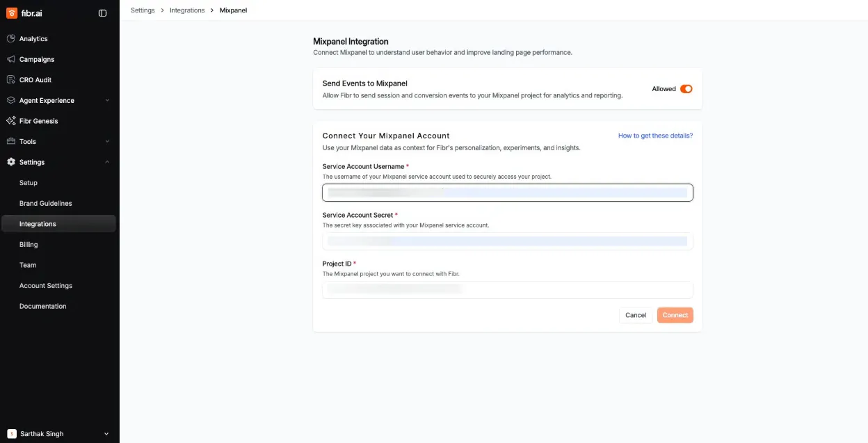Collapse the Settings section chevron

(107, 162)
